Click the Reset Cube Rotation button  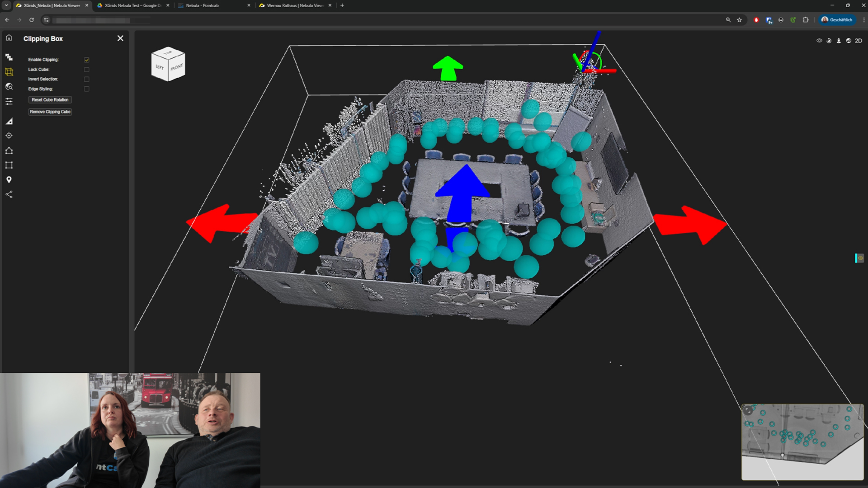coord(50,100)
